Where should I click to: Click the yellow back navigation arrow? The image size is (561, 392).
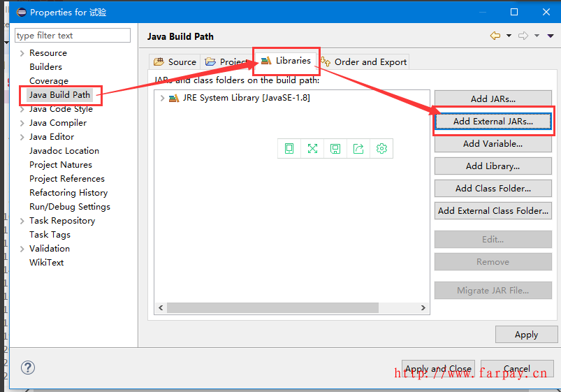tap(495, 36)
